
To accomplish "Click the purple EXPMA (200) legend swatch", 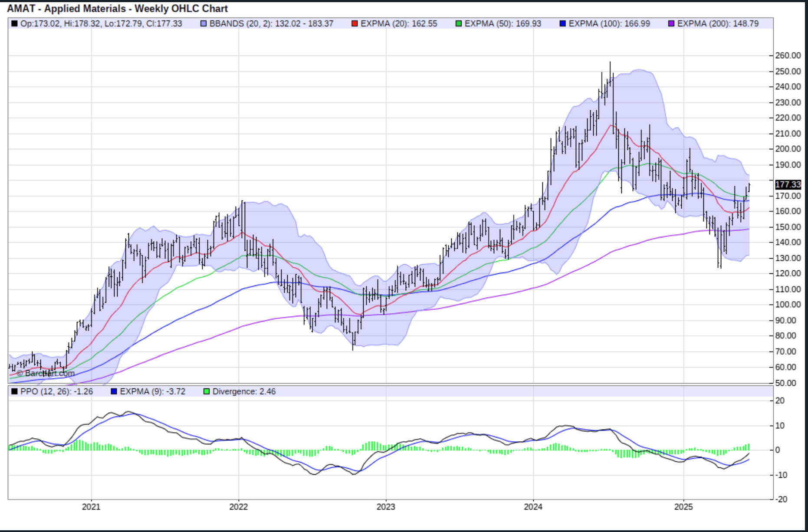I will click(671, 23).
